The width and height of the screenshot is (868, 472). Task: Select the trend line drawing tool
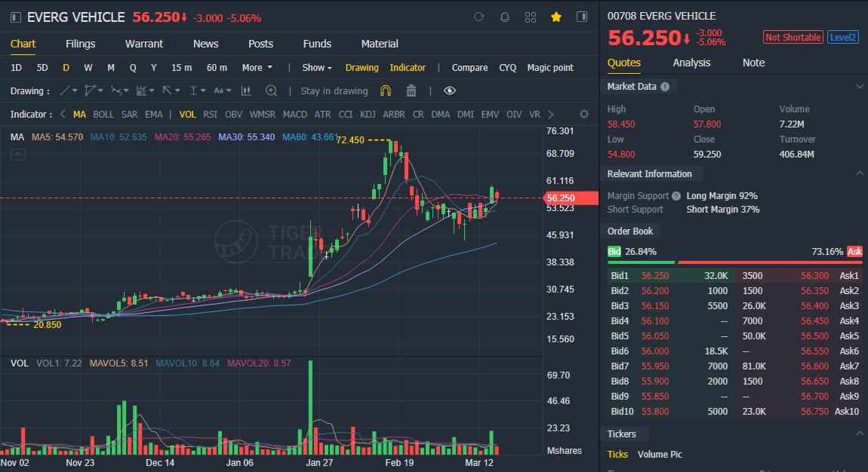[65, 90]
